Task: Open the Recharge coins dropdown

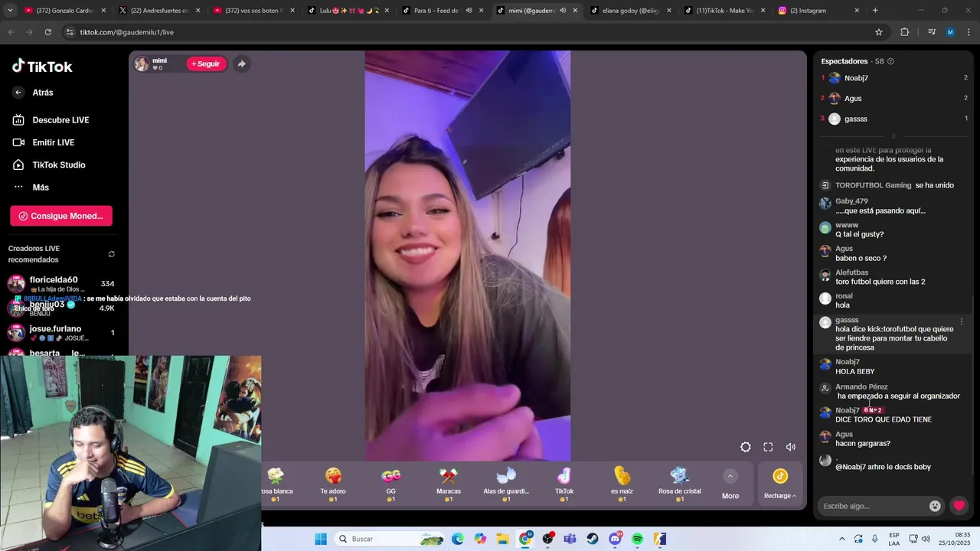Action: pyautogui.click(x=780, y=484)
